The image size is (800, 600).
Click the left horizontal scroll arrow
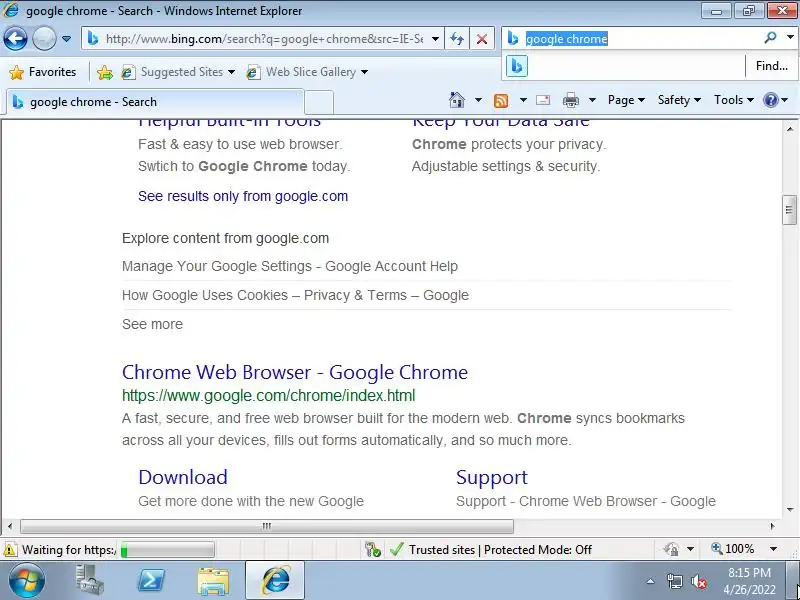pyautogui.click(x=10, y=526)
